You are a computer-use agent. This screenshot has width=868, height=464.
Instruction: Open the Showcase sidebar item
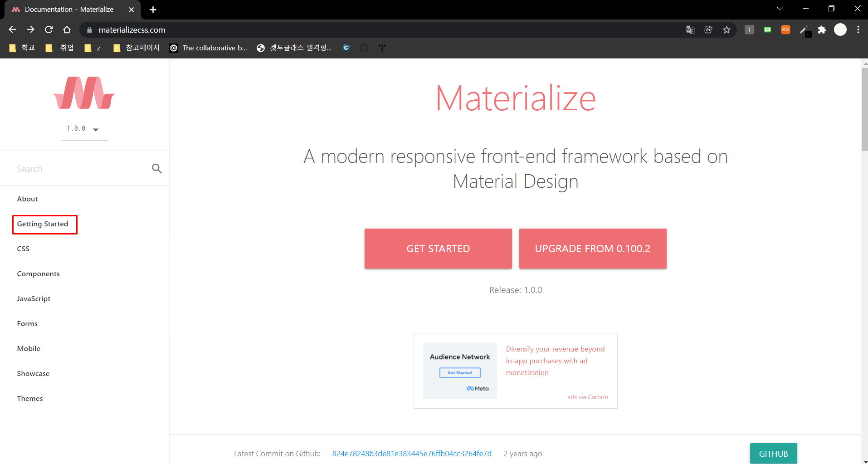tap(33, 374)
